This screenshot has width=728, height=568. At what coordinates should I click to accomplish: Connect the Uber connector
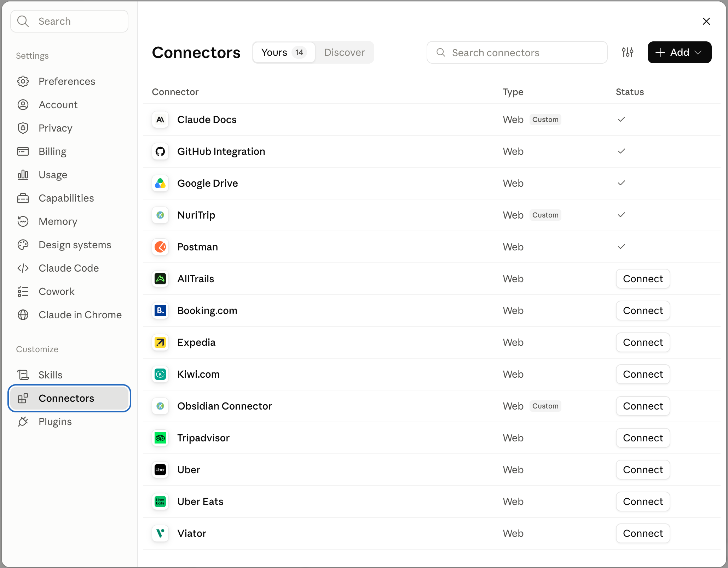643,470
